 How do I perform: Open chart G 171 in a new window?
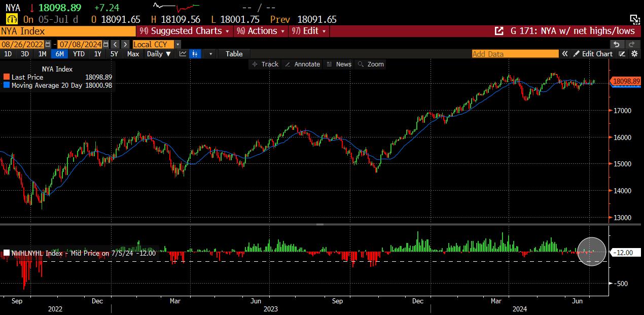499,31
